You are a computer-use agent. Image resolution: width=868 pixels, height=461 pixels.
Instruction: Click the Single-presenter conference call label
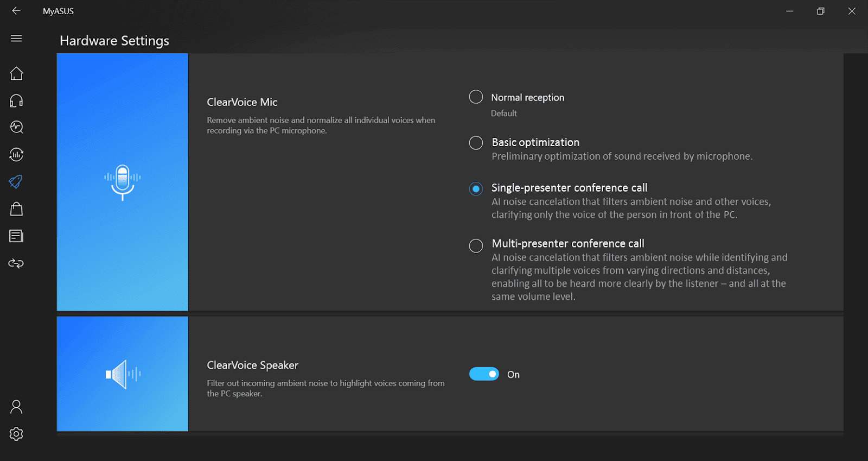pos(570,188)
